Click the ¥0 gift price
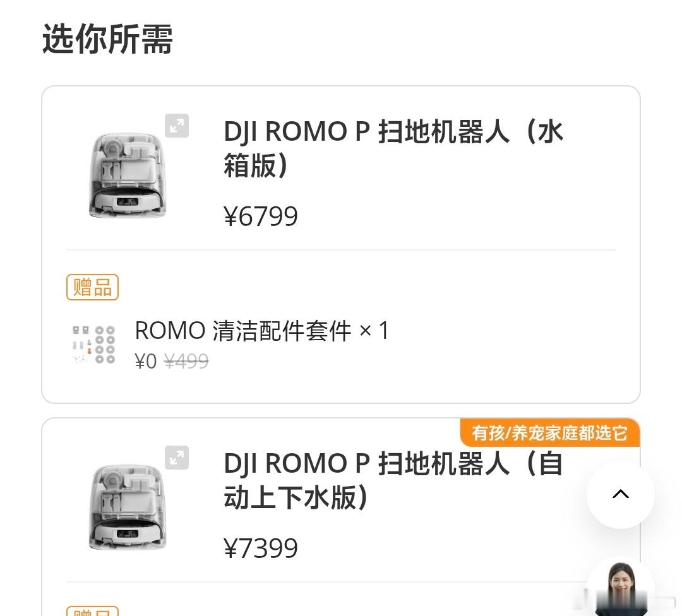This screenshot has height=616, width=682. tap(146, 361)
